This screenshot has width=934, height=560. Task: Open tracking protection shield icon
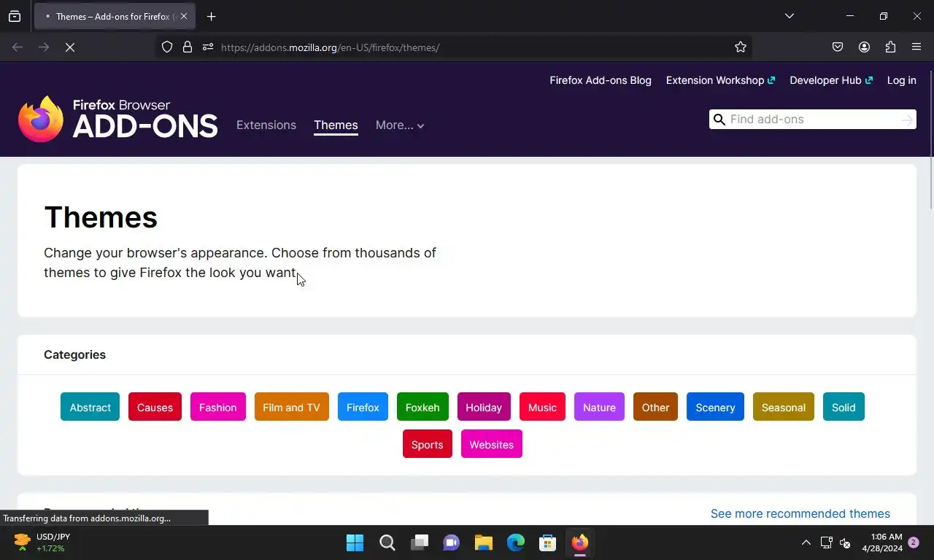tap(167, 47)
